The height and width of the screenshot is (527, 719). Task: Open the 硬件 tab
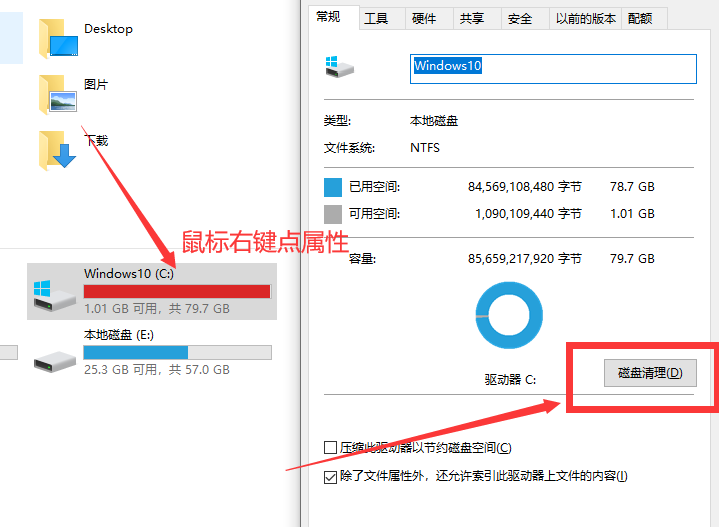(424, 18)
